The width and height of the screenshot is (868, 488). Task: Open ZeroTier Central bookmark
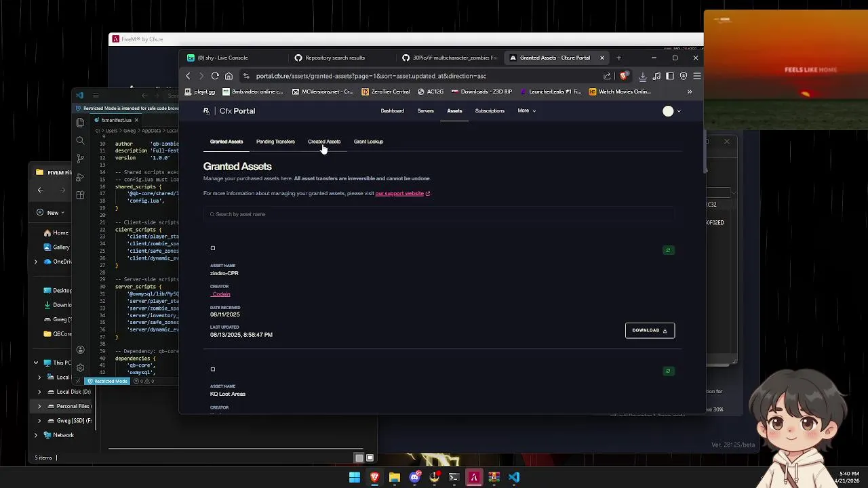(x=385, y=91)
